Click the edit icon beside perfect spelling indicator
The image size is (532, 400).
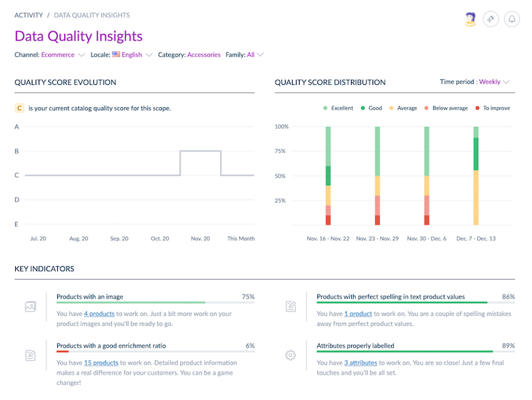tap(291, 306)
